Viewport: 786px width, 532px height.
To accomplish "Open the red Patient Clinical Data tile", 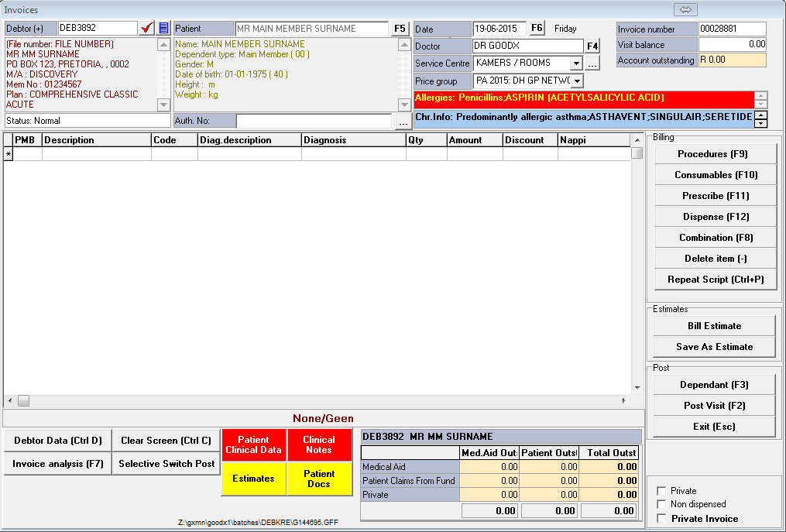I will pos(253,445).
